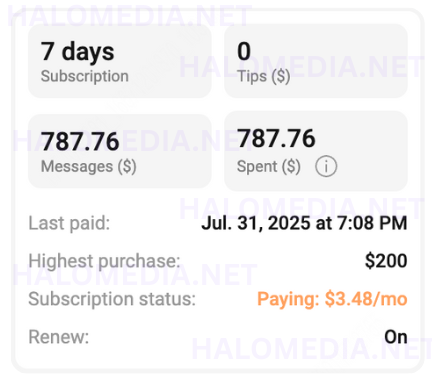Click the orange Paying: $3.48/mo status
This screenshot has height=377, width=432.
[x=332, y=299]
